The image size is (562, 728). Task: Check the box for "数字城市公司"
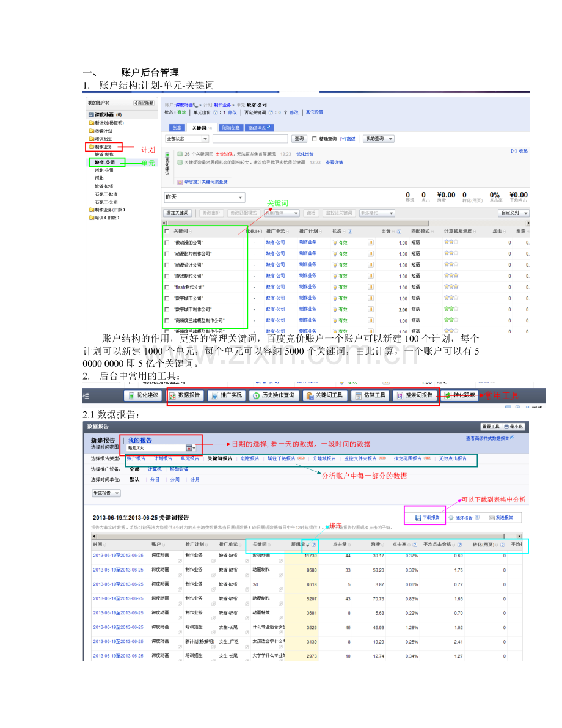tap(167, 298)
